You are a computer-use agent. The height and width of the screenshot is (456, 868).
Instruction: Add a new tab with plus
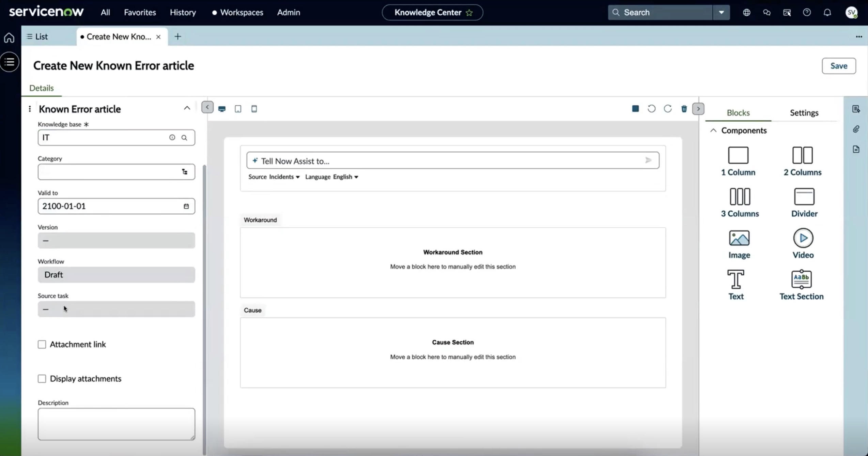pyautogui.click(x=177, y=36)
